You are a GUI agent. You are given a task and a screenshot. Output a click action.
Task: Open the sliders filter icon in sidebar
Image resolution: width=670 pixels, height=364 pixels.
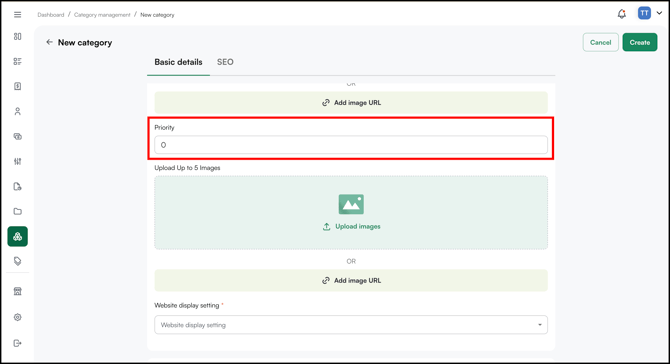18,161
